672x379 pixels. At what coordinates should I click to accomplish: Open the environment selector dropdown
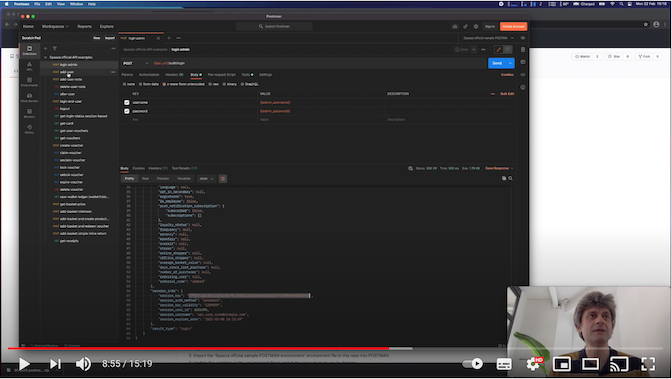point(488,38)
